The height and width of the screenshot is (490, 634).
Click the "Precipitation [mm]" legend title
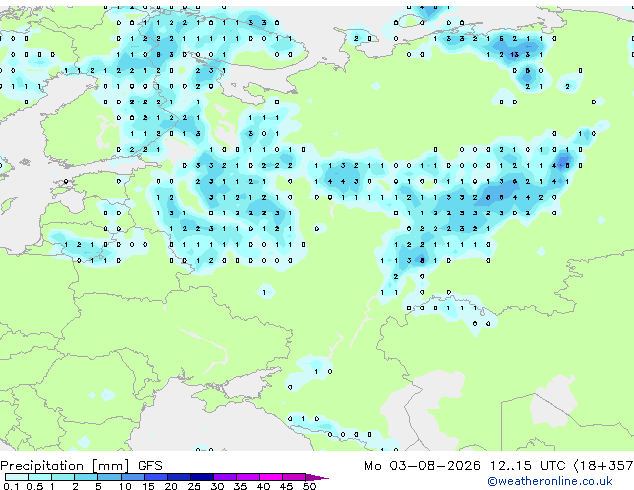[65, 466]
